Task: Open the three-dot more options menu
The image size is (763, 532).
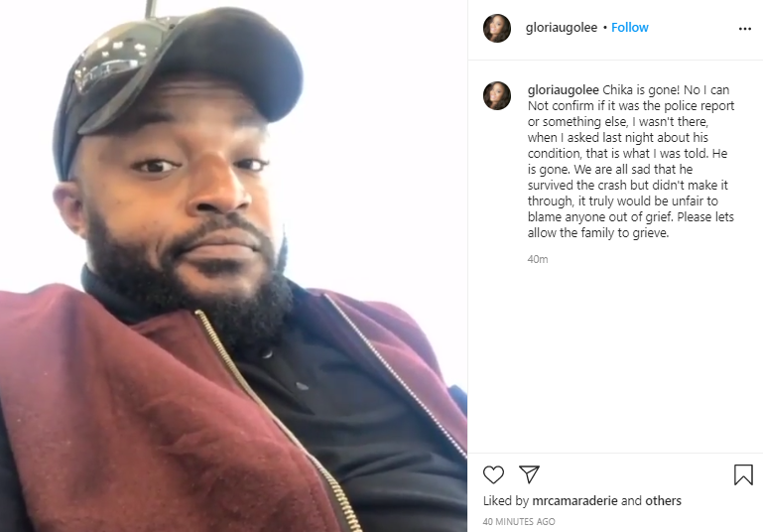Action: click(x=744, y=29)
